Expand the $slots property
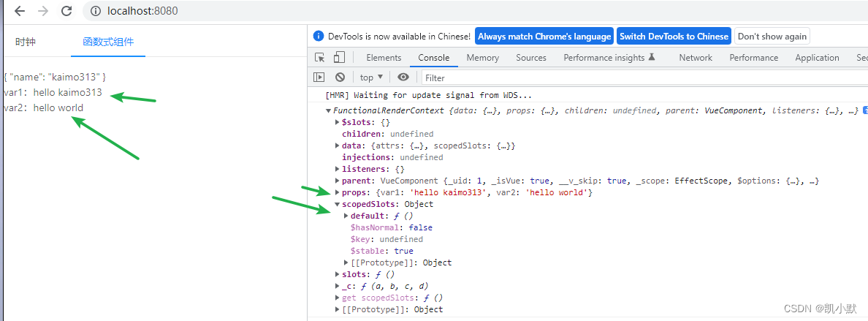This screenshot has height=321, width=868. (338, 123)
